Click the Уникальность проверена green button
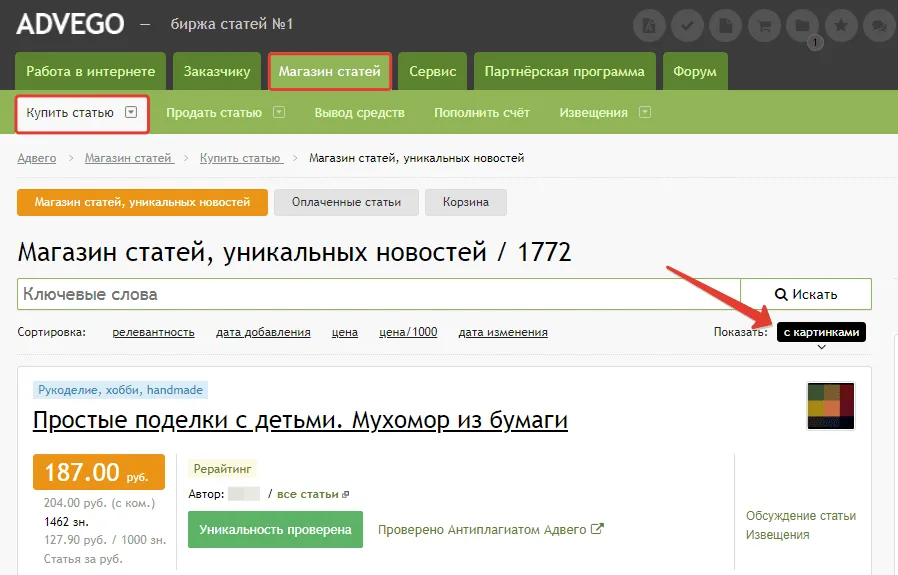This screenshot has width=898, height=575. coord(275,530)
